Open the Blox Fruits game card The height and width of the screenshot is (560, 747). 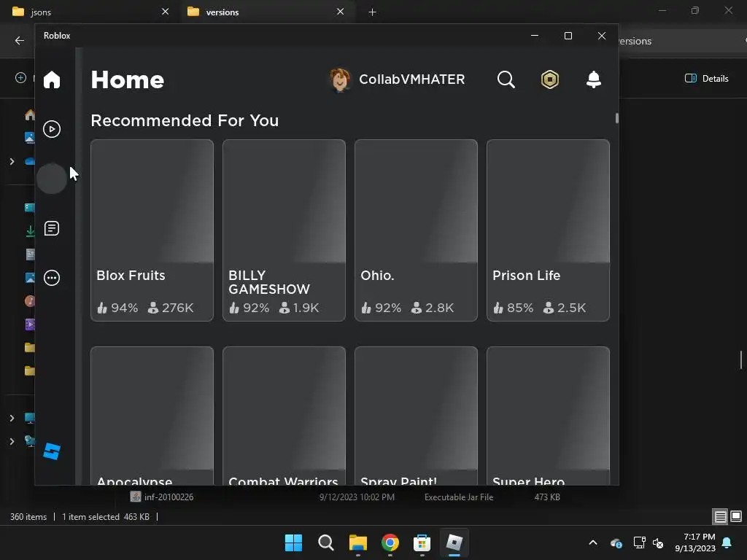click(x=152, y=230)
